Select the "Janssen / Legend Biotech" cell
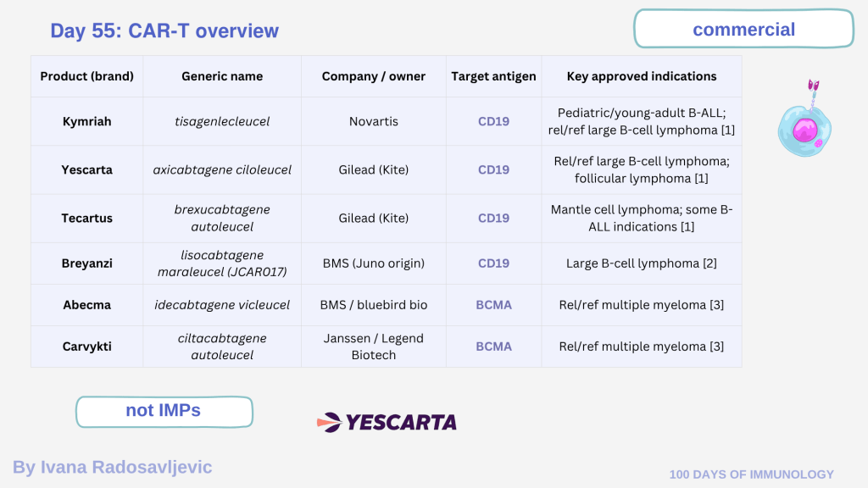868x488 pixels. pyautogui.click(x=373, y=347)
